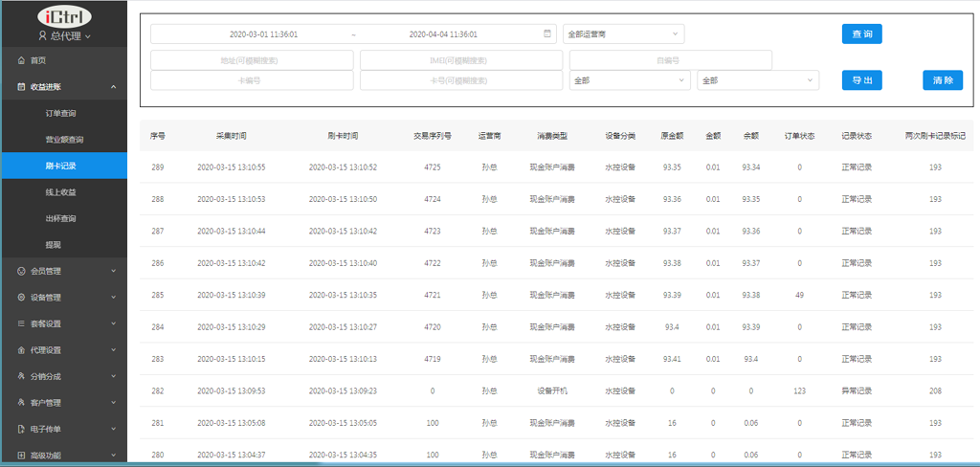Image resolution: width=980 pixels, height=467 pixels.
Task: Open the first 全部 dropdown beside 卡号 field
Action: click(629, 80)
